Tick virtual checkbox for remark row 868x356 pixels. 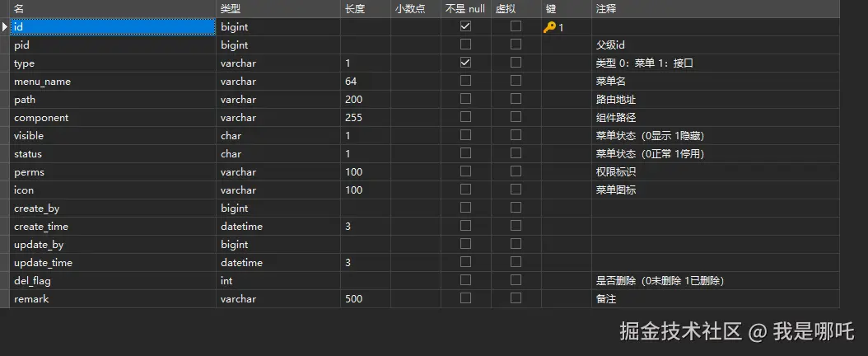[516, 298]
